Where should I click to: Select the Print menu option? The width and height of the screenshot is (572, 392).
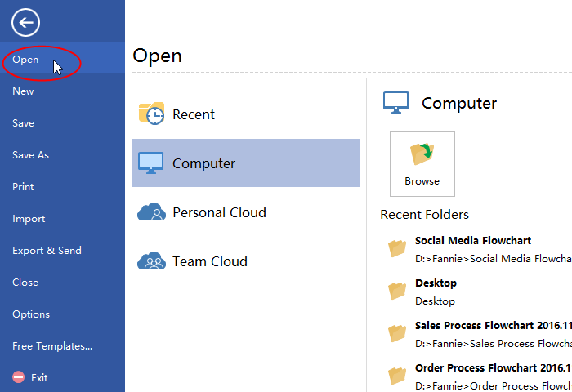[x=24, y=187]
